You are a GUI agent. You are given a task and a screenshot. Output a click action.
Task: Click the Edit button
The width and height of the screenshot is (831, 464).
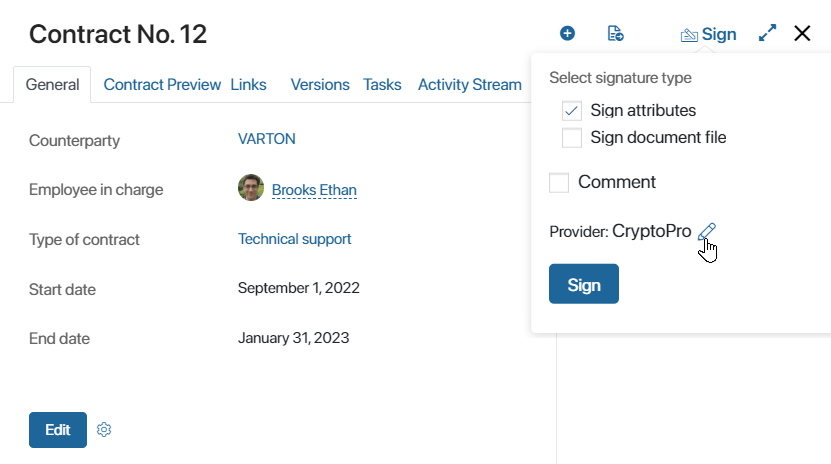[58, 430]
